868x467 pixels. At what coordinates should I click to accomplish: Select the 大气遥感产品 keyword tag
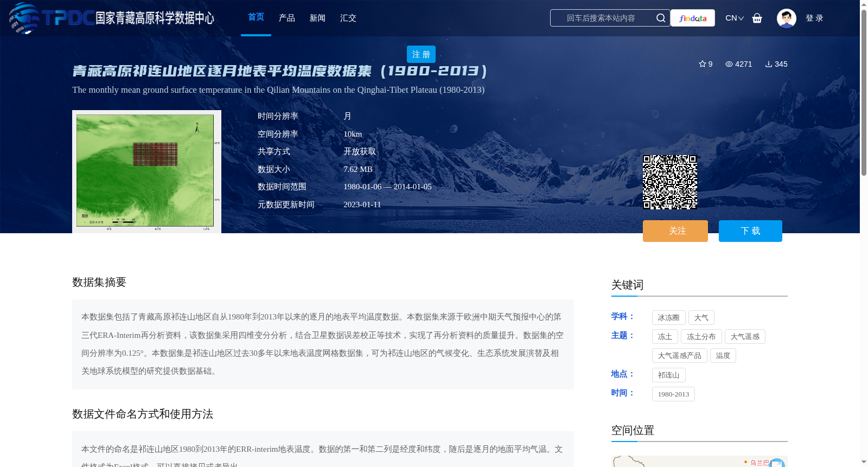(x=680, y=355)
